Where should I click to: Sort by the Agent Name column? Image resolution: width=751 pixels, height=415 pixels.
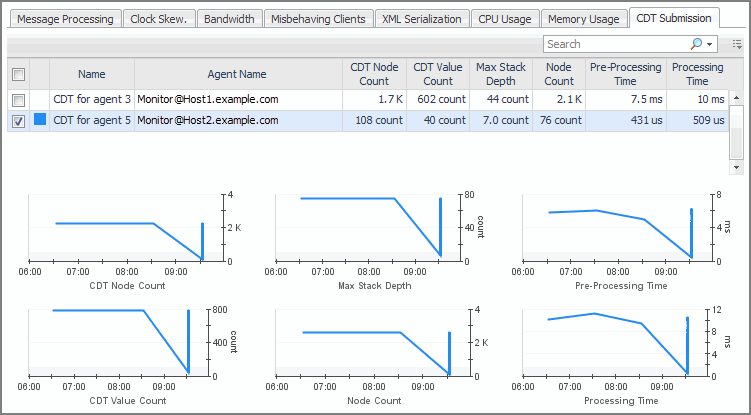pos(237,74)
